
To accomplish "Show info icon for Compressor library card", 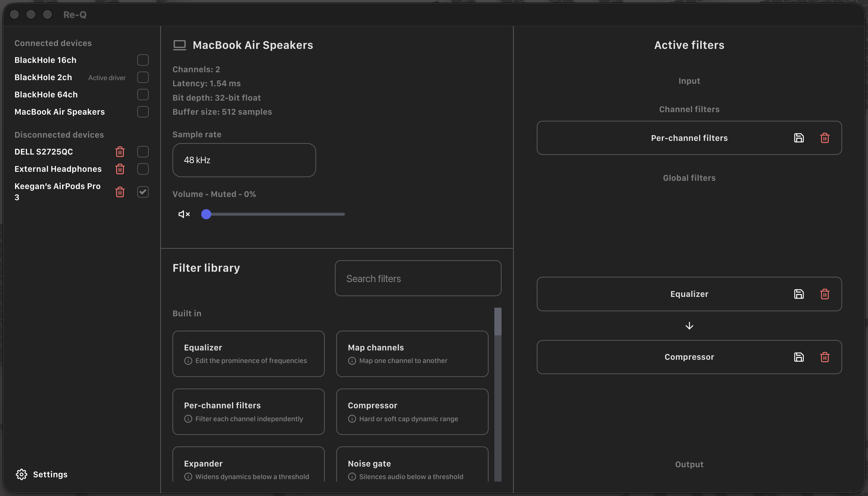I will point(352,419).
